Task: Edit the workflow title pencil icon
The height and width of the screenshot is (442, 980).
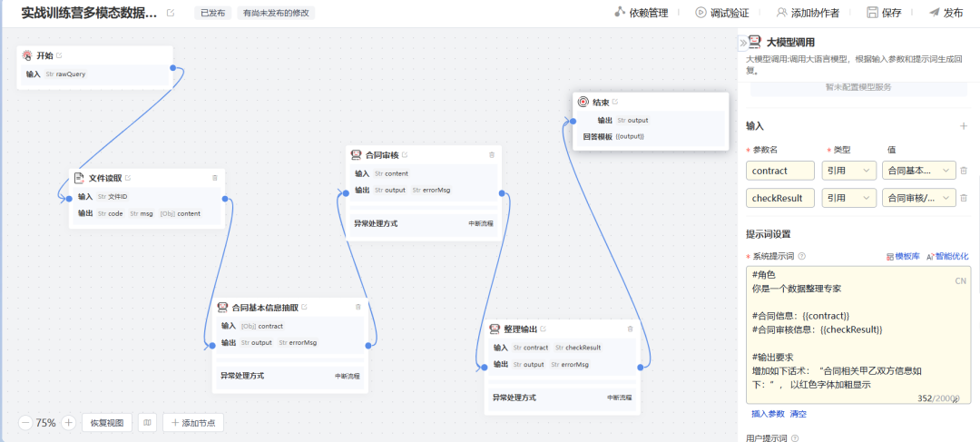Action: pyautogui.click(x=171, y=13)
